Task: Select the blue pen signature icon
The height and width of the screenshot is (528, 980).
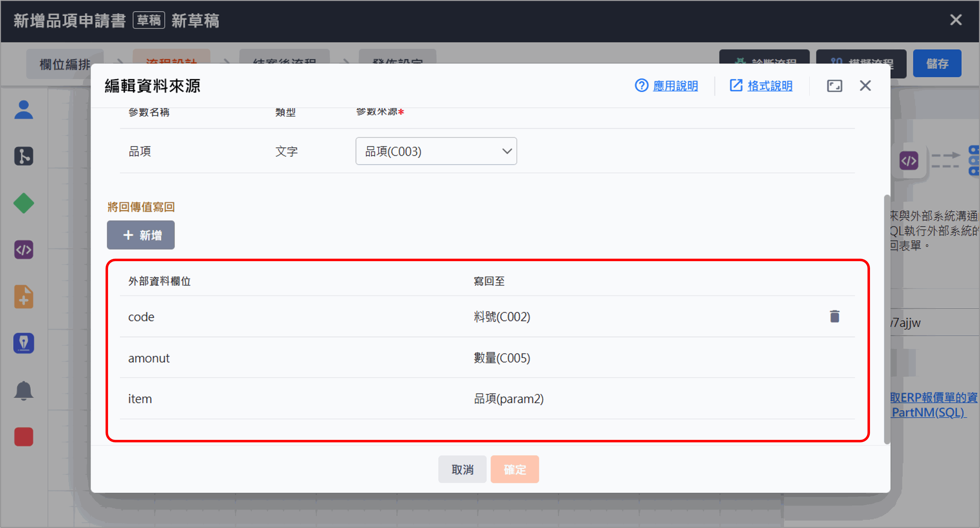Action: 24,343
